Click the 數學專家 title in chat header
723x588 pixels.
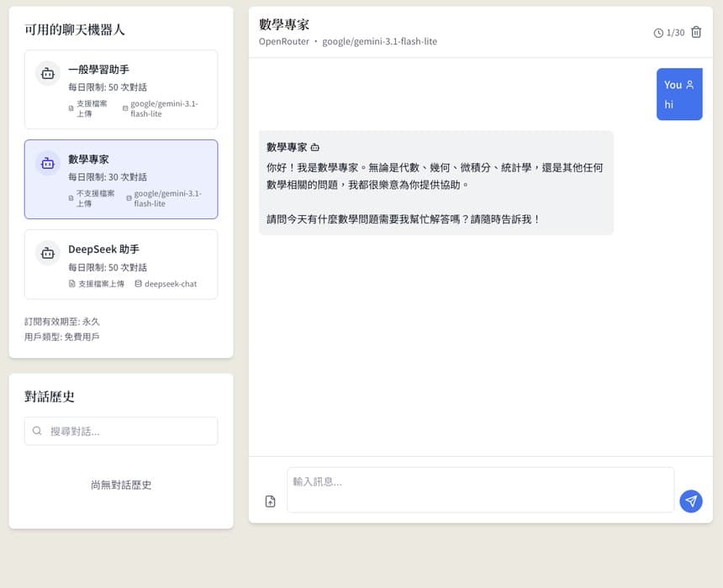coord(283,24)
